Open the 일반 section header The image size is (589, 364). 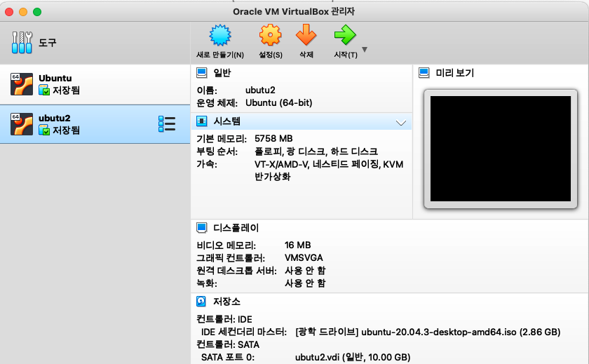tap(222, 73)
